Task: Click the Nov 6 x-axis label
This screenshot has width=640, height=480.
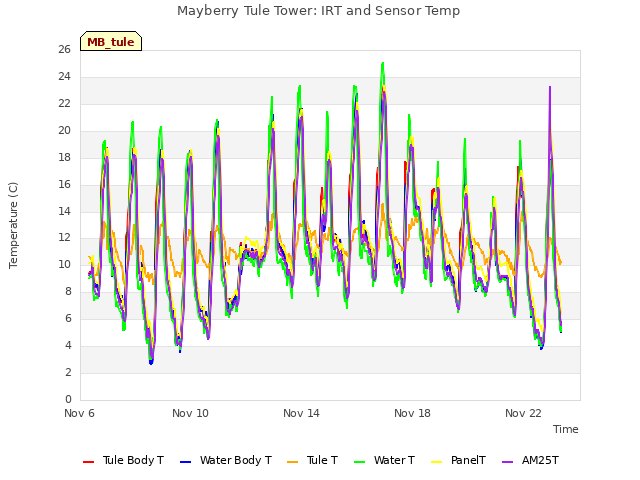Action: coord(80,413)
